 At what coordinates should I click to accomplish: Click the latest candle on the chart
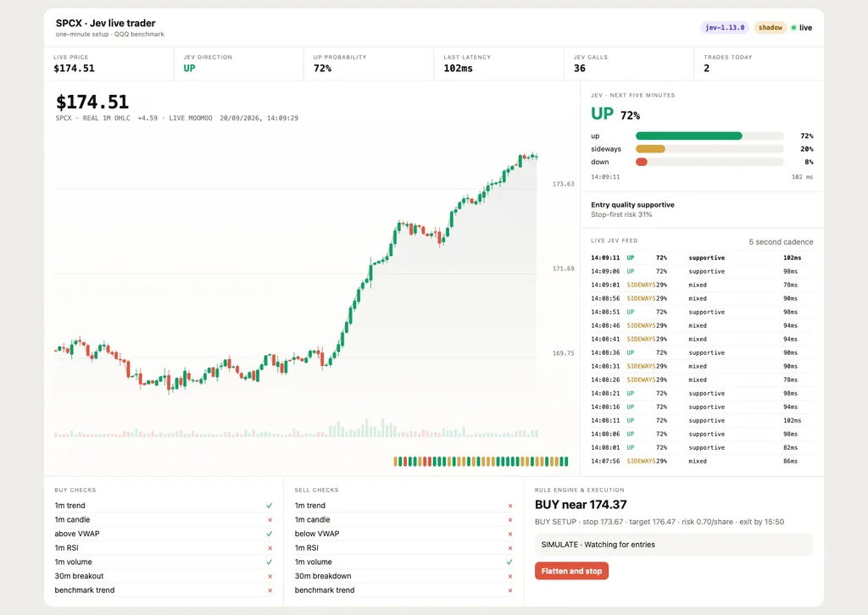coord(536,157)
